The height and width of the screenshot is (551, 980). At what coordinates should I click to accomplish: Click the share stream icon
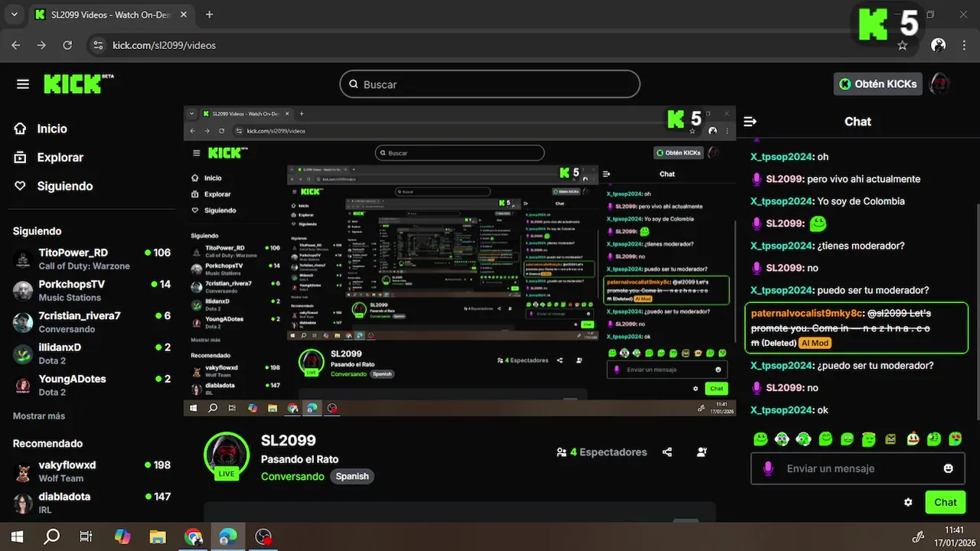667,452
